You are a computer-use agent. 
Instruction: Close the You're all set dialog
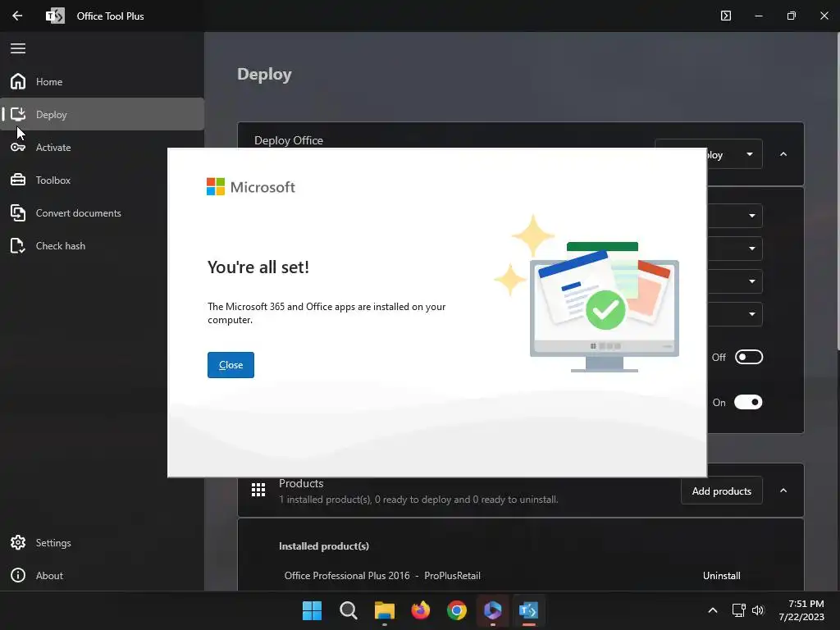click(x=231, y=365)
